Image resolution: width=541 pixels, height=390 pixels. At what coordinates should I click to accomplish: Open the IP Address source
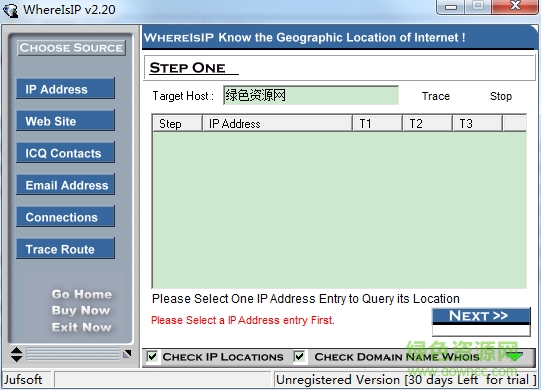pyautogui.click(x=65, y=89)
